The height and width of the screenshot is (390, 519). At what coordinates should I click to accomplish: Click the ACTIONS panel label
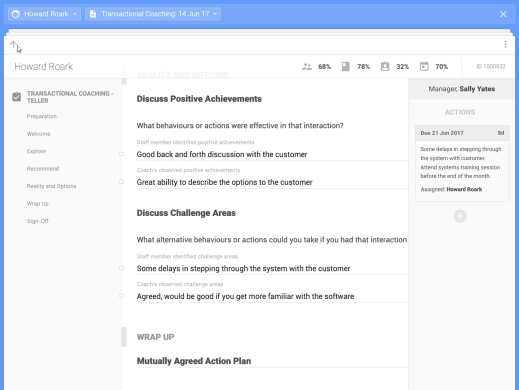tap(460, 112)
